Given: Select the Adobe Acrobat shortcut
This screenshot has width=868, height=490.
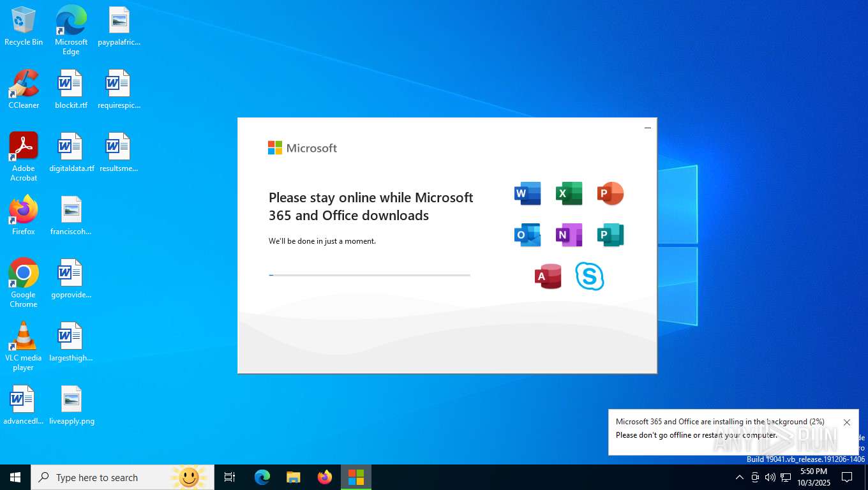Looking at the screenshot, I should (x=24, y=157).
